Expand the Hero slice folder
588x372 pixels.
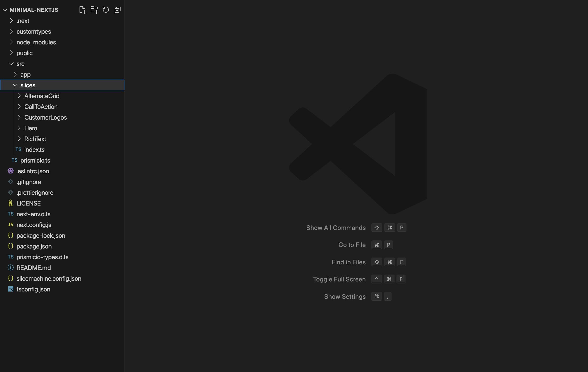pyautogui.click(x=20, y=128)
